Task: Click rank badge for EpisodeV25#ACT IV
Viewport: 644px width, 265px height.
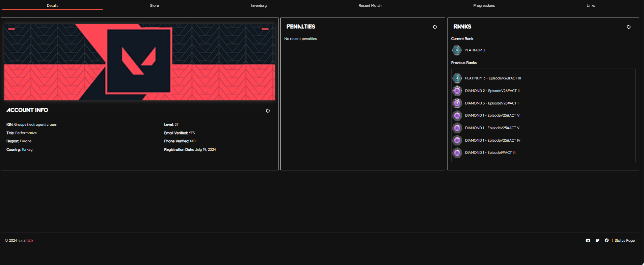Action: 457,140
